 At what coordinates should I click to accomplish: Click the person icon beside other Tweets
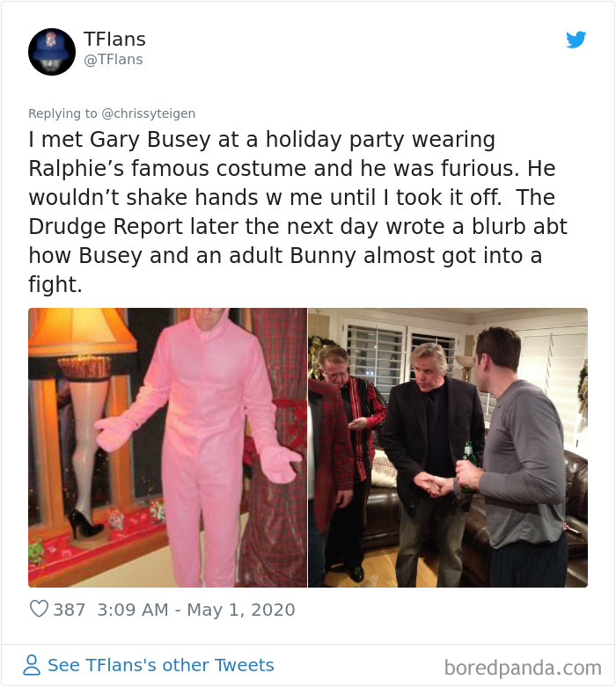[31, 665]
